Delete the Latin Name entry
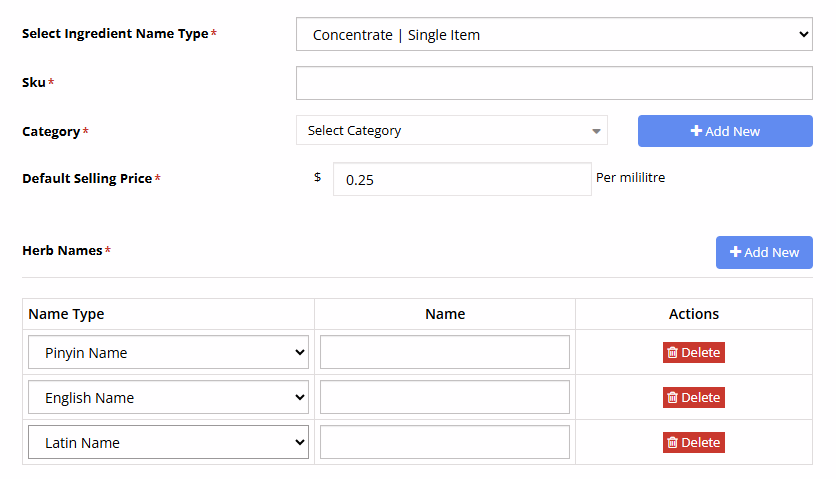Image resolution: width=836 pixels, height=479 pixels. point(694,442)
